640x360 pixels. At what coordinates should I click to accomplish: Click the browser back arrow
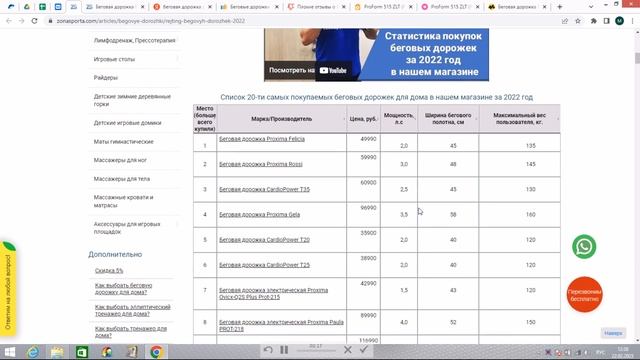tap(9, 21)
